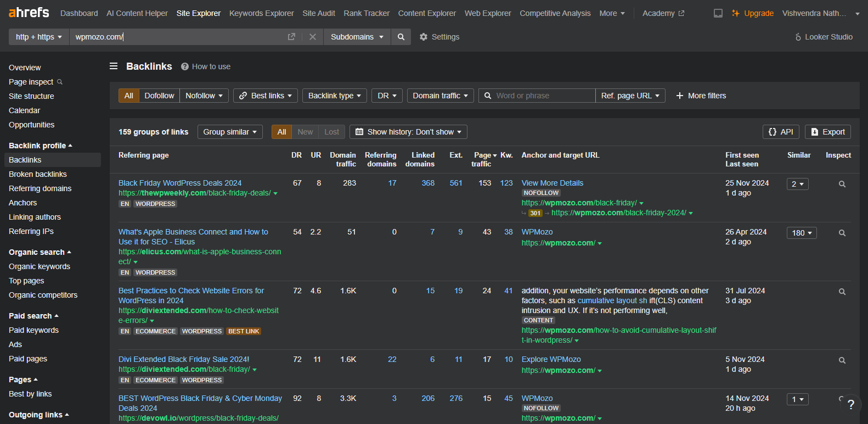Image resolution: width=868 pixels, height=424 pixels.
Task: Open Site Audit in top navigation
Action: click(x=319, y=13)
